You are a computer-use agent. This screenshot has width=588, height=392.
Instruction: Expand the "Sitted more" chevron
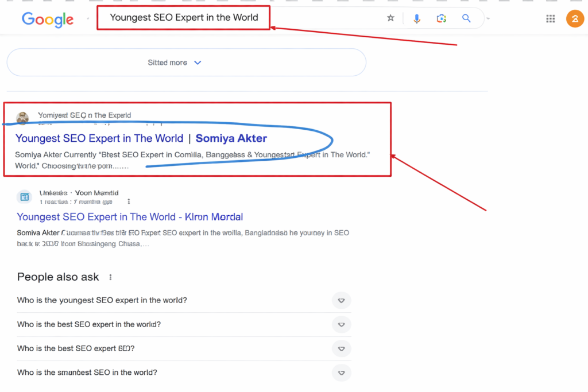click(198, 63)
